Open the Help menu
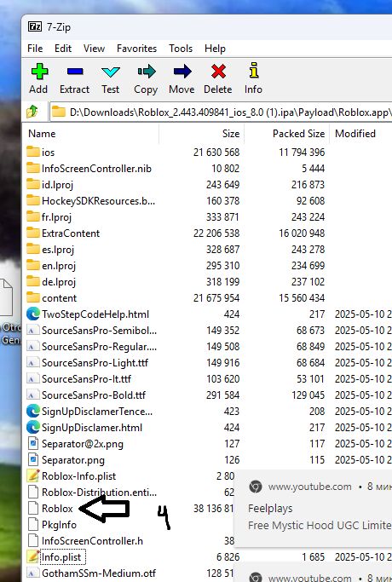The image size is (392, 582). (215, 49)
